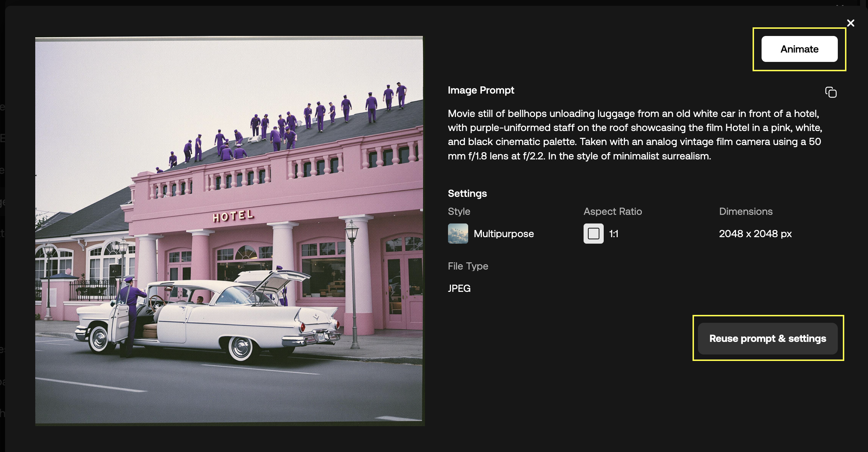Click the Multipurpose style thumbnail
The width and height of the screenshot is (868, 452).
coord(458,234)
